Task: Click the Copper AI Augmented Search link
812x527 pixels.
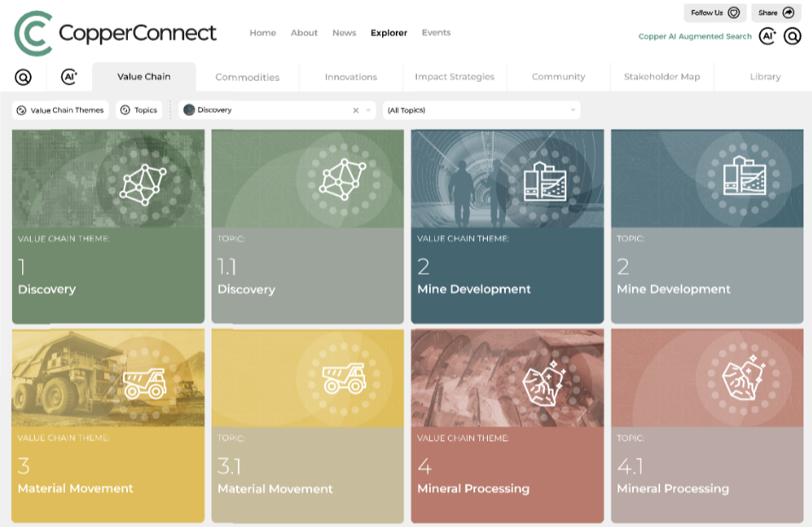Action: (x=695, y=36)
